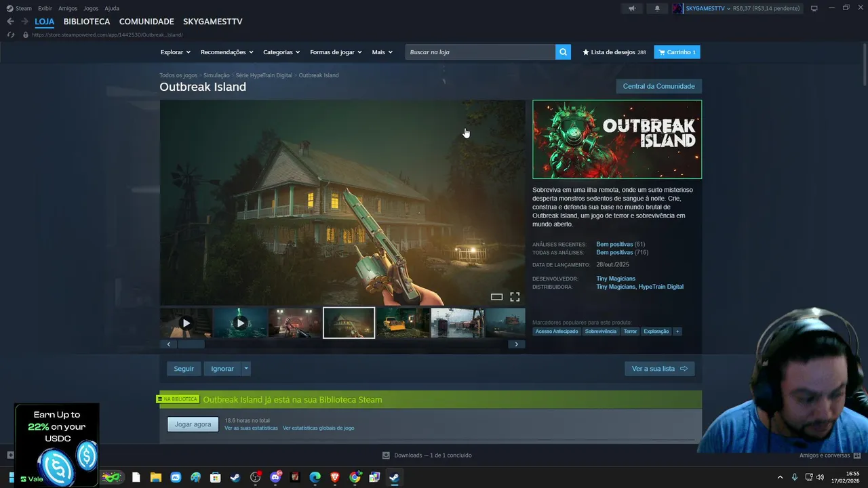Open Microsoft Edge from the taskbar
The image size is (868, 488).
point(315,477)
